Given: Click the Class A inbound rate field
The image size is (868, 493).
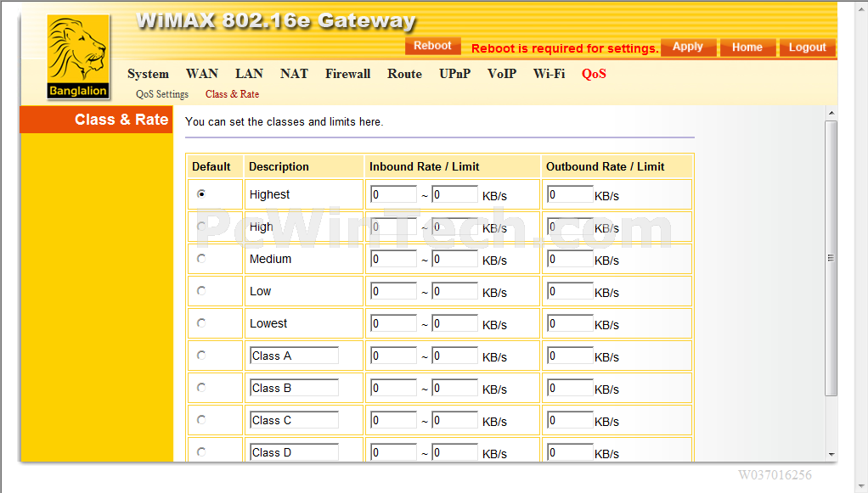Looking at the screenshot, I should [393, 356].
